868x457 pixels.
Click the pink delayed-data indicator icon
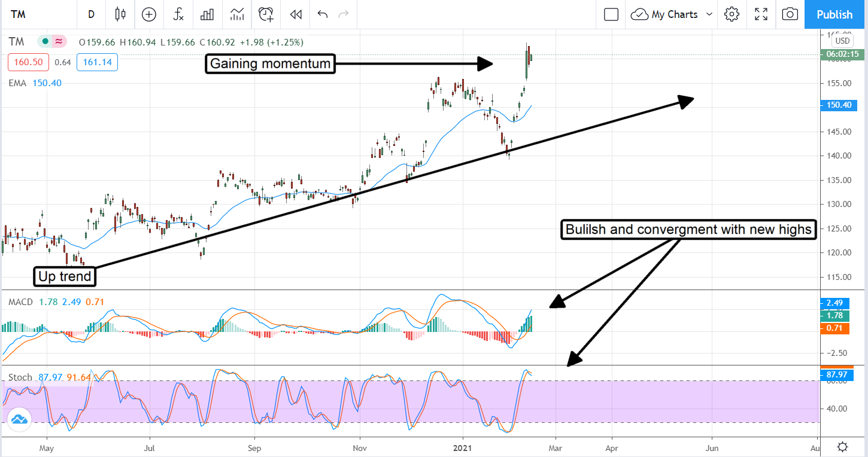tap(59, 42)
